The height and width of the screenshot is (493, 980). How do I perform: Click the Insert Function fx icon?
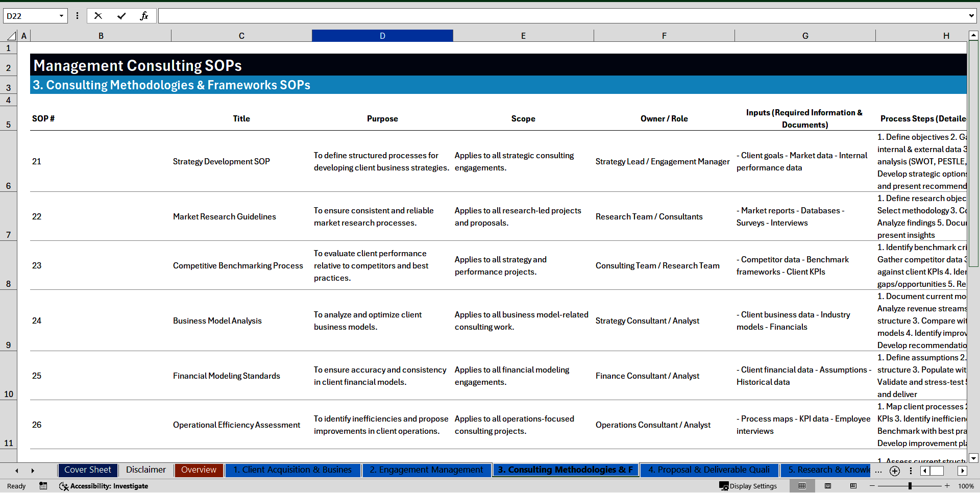pyautogui.click(x=144, y=16)
